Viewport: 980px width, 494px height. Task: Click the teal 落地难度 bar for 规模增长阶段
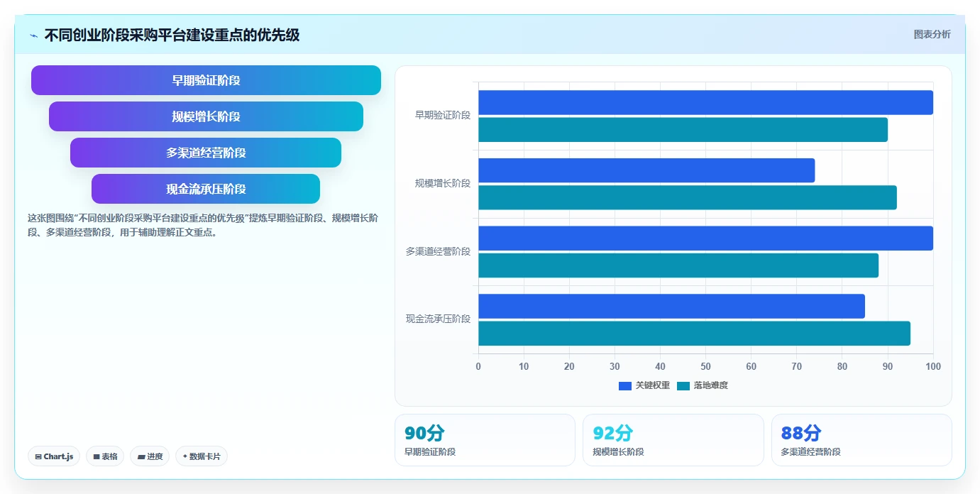click(688, 197)
